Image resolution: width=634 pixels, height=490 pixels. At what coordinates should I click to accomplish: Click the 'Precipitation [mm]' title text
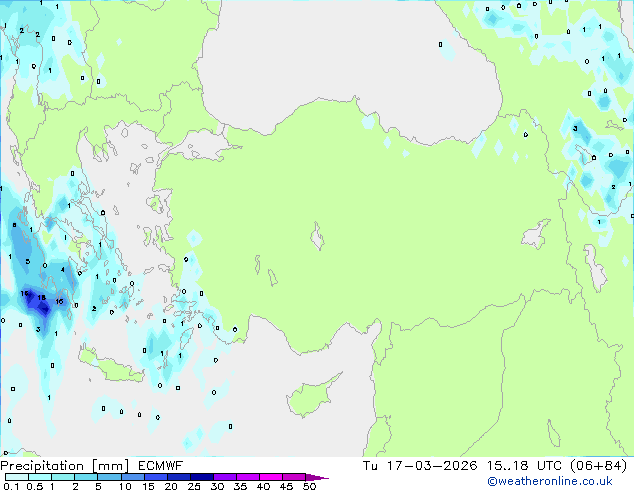65,466
